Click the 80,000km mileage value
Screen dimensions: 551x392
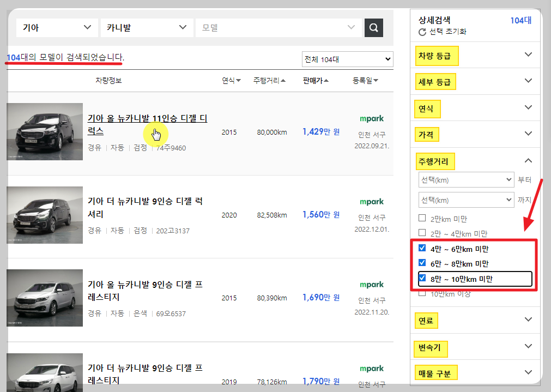coord(272,132)
